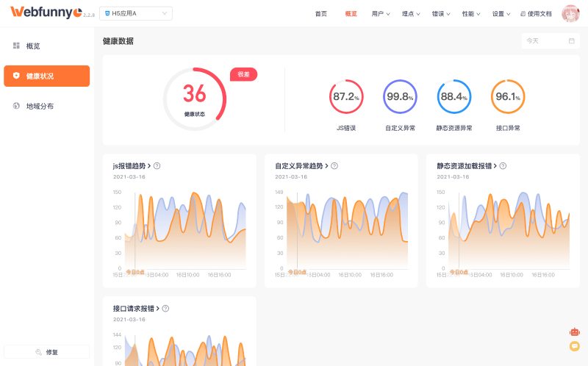Go to 首页 in top navigation
Viewport: 588px width, 366px height.
point(321,14)
